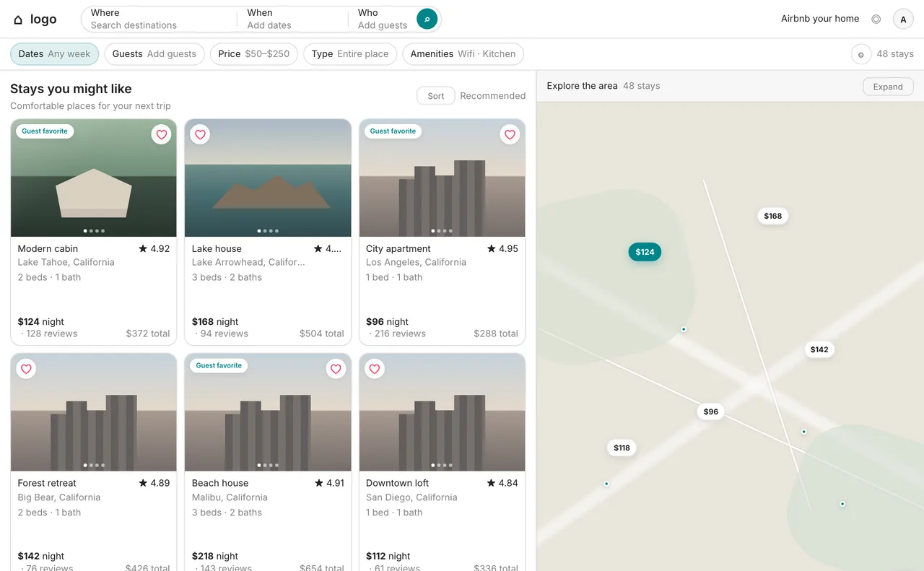Click the Guest favorite badge on Beach house
The width and height of the screenshot is (924, 571).
click(219, 366)
